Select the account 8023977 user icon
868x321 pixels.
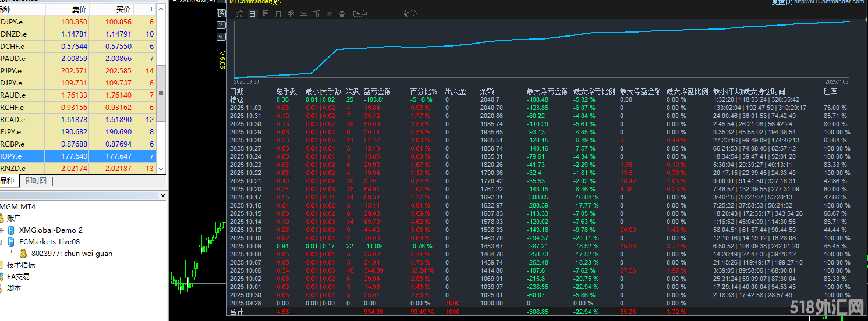tap(23, 253)
